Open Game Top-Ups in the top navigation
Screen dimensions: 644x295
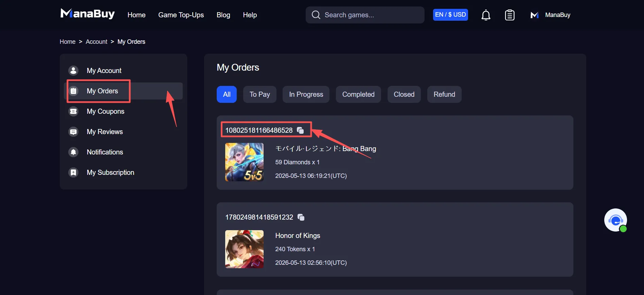pos(181,15)
